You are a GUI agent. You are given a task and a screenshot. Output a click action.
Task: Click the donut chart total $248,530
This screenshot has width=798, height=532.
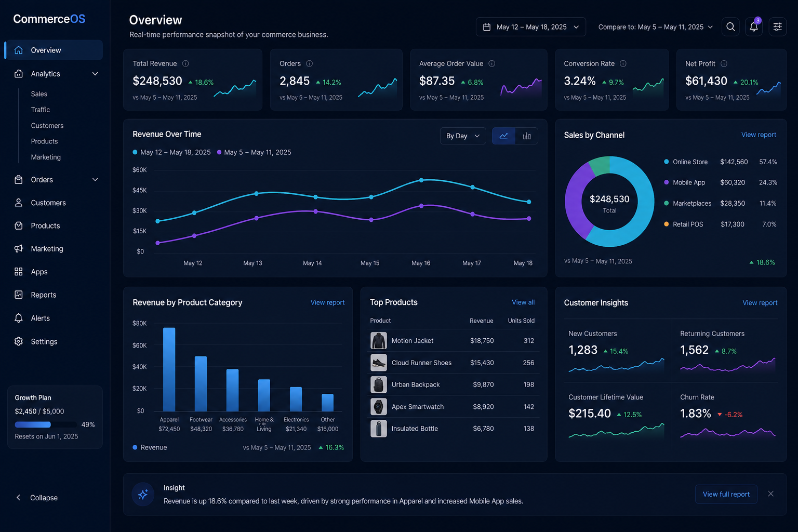click(x=609, y=199)
